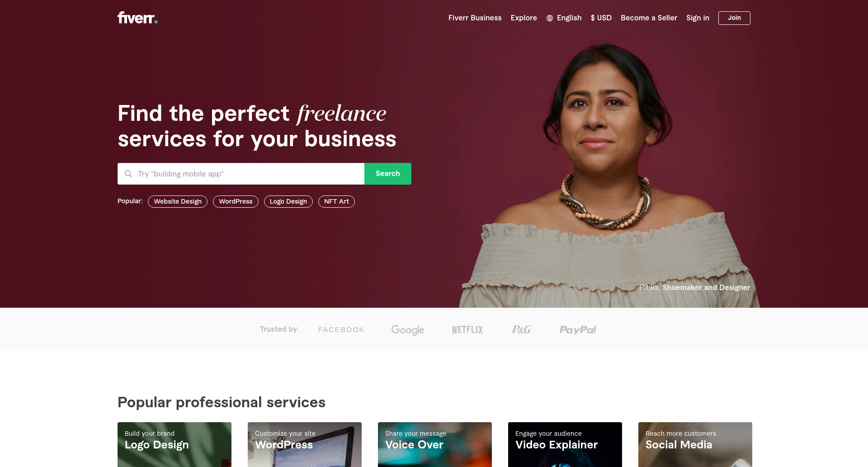The image size is (868, 467).
Task: Open the Fiverr Business menu item
Action: tap(475, 18)
